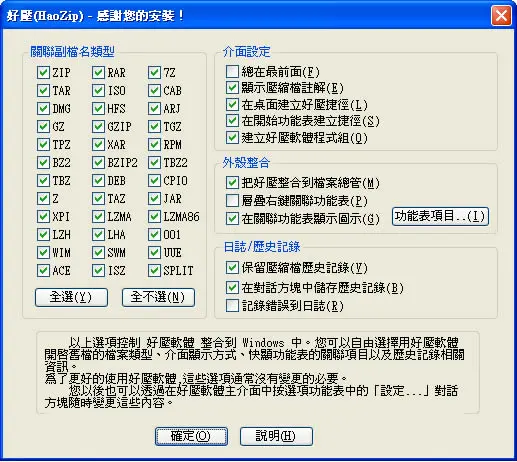Uncheck the LZMA86 format checkbox
Screen dimensions: 517x462
154,216
